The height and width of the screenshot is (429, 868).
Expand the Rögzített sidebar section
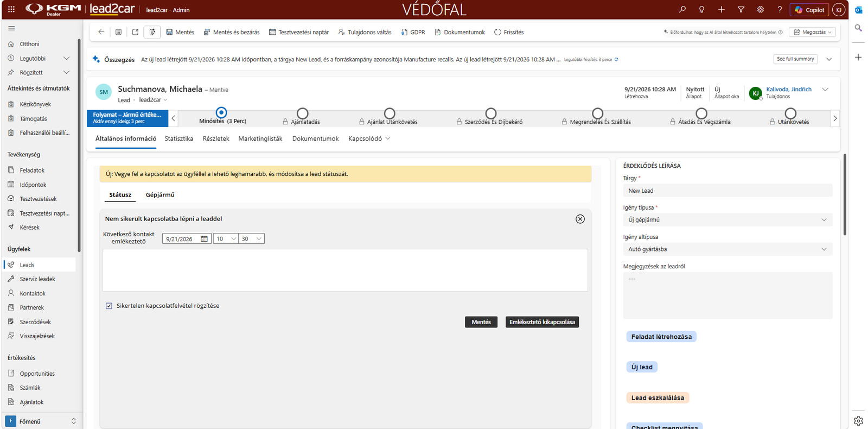(67, 72)
